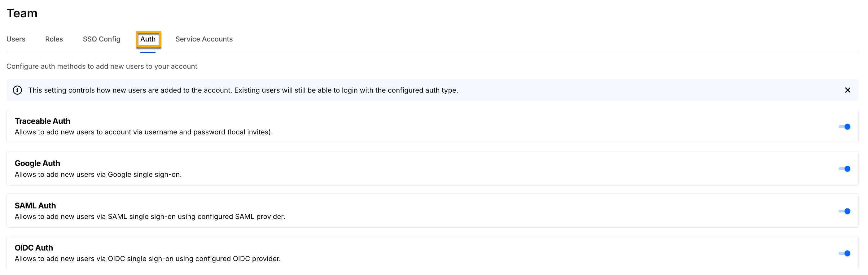The width and height of the screenshot is (868, 275).
Task: Dismiss the info banner with X
Action: (848, 90)
